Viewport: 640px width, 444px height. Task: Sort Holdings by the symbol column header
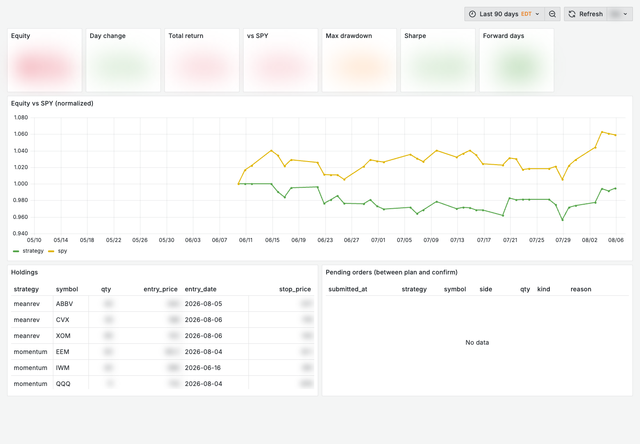tap(67, 289)
